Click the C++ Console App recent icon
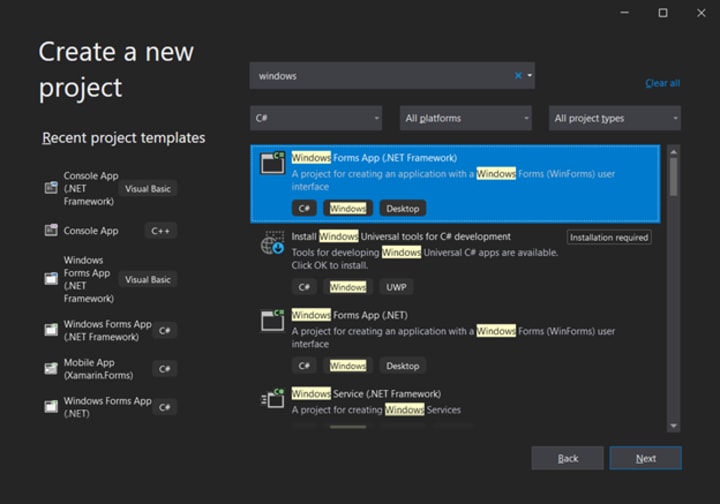Image resolution: width=720 pixels, height=504 pixels. [x=51, y=230]
